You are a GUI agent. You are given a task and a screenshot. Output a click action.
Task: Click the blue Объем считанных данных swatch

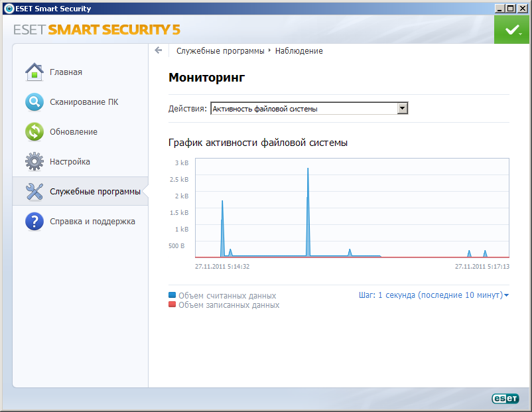[x=172, y=295]
